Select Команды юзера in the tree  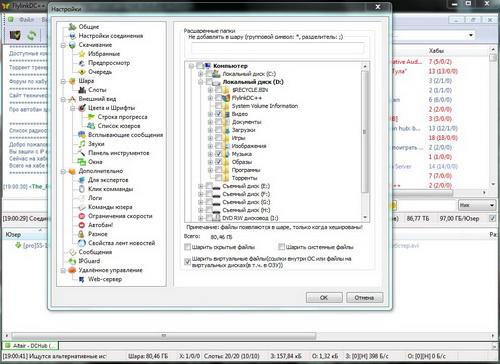(110, 207)
